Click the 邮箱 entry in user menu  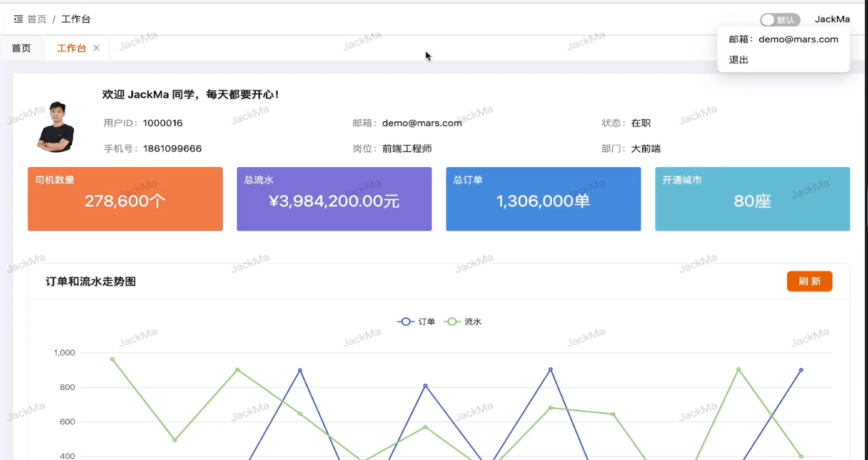point(783,39)
